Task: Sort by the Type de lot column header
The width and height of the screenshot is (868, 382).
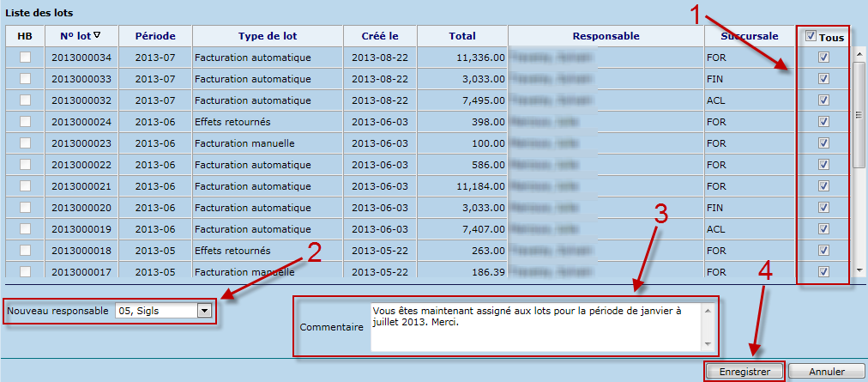Action: pos(268,36)
